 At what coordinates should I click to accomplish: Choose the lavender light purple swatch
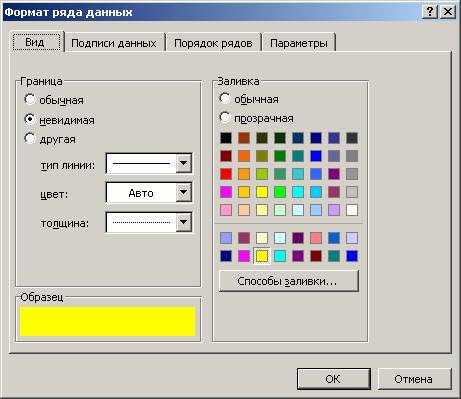334,210
